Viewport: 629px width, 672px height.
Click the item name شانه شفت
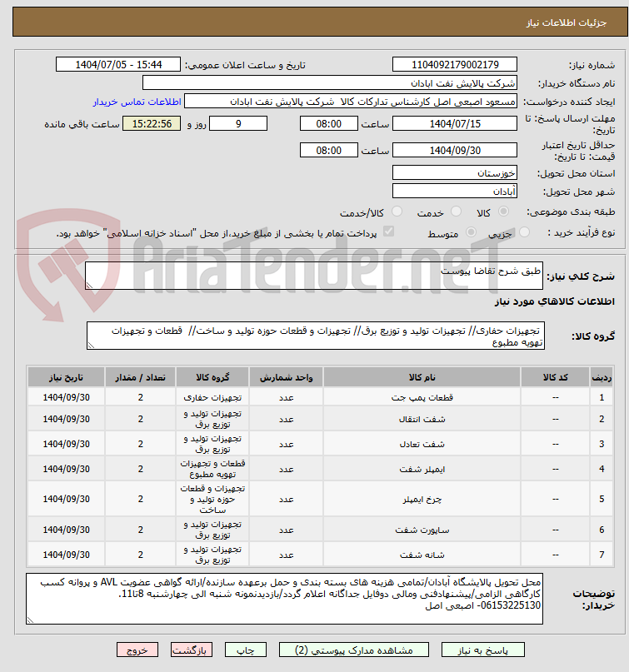(422, 555)
